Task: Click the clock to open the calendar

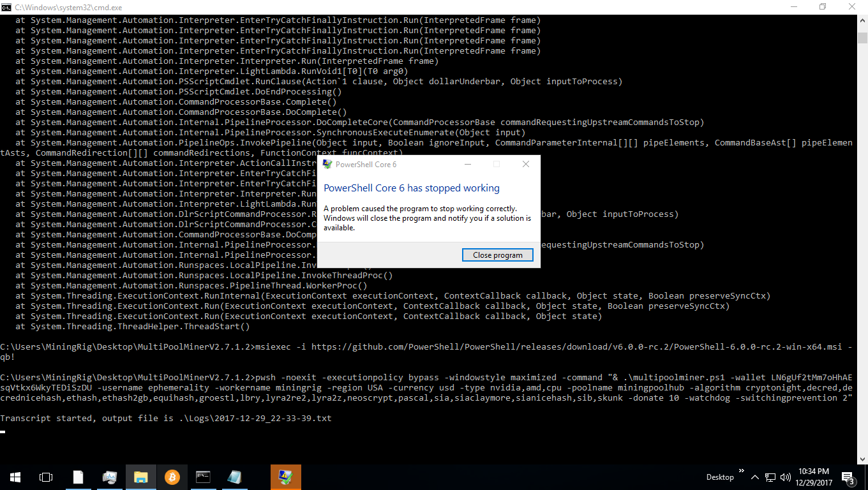Action: click(814, 477)
